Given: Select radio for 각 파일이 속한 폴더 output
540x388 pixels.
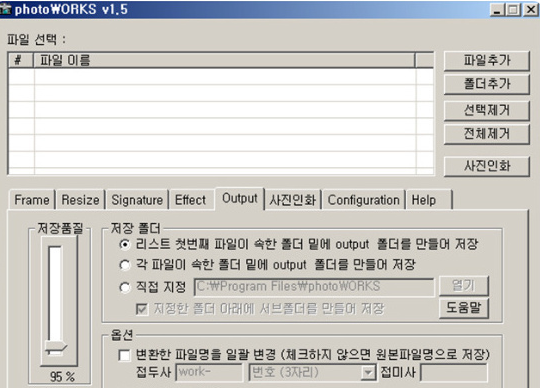Looking at the screenshot, I should (125, 265).
